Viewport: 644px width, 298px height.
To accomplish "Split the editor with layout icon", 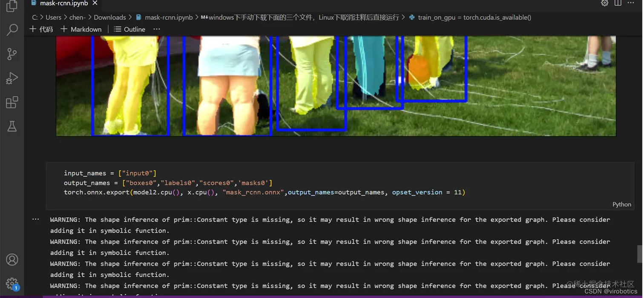I will [618, 3].
